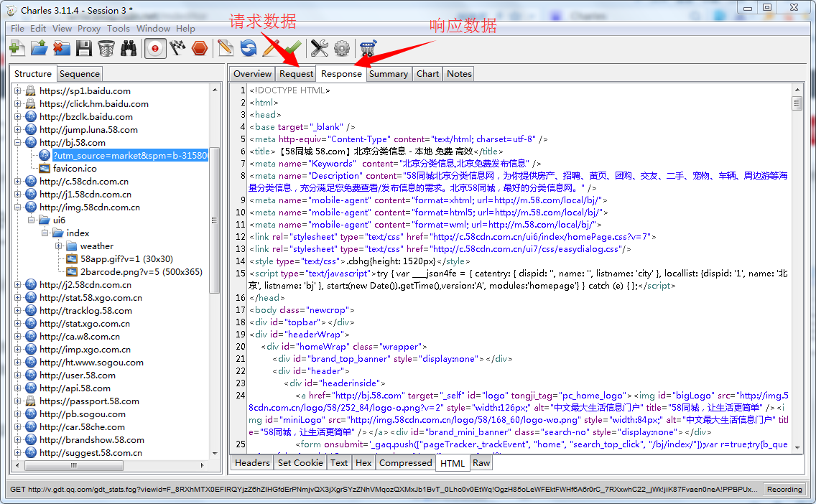816x504 pixels.
Task: Collapse the http://img.58cdn.com.cn node
Action: (17, 207)
